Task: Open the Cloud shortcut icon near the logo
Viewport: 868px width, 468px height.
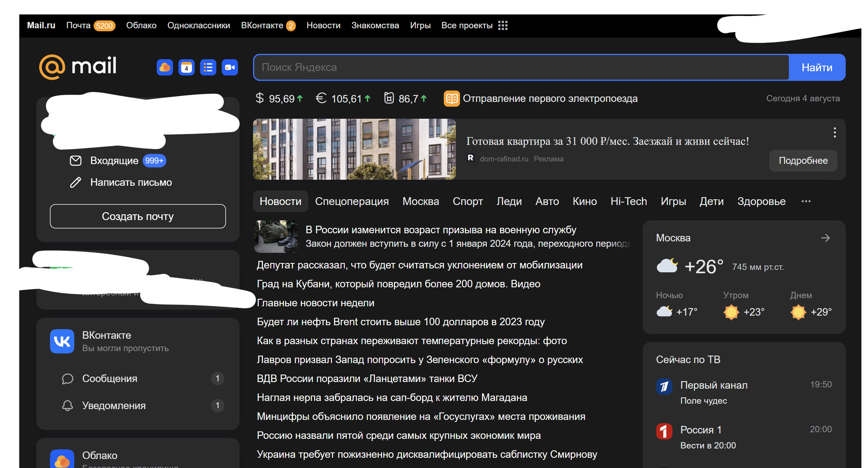Action: (164, 67)
